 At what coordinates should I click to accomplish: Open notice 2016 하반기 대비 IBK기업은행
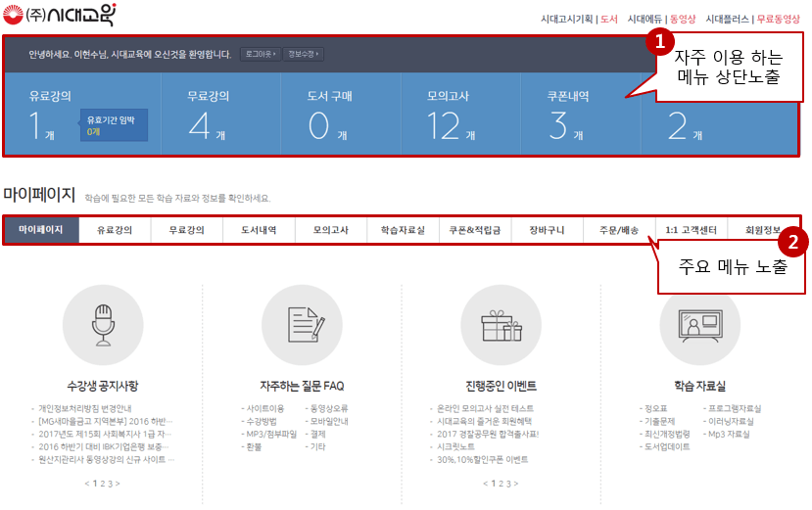[x=104, y=446]
